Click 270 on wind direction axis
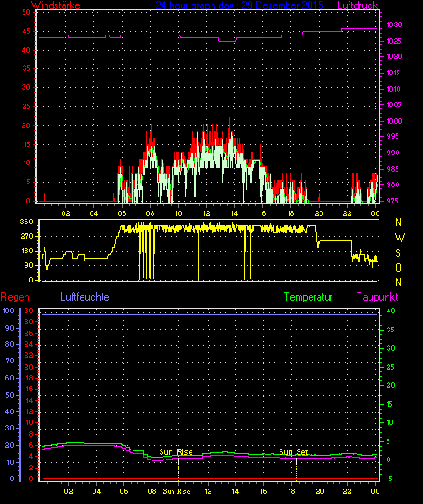The width and height of the screenshot is (423, 504). [26, 237]
